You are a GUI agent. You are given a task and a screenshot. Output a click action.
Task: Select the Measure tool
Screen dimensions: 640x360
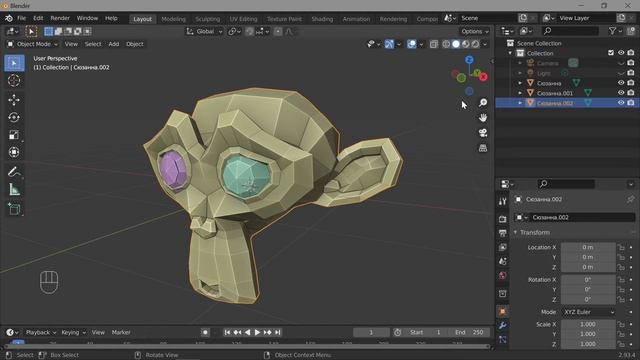tap(14, 189)
